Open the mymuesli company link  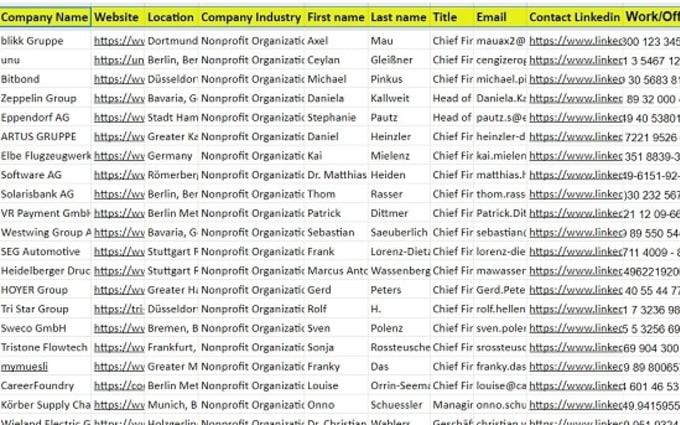24,366
